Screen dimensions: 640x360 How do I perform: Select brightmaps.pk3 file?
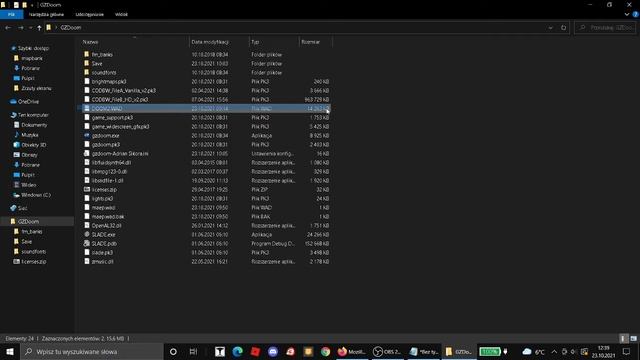(109, 81)
